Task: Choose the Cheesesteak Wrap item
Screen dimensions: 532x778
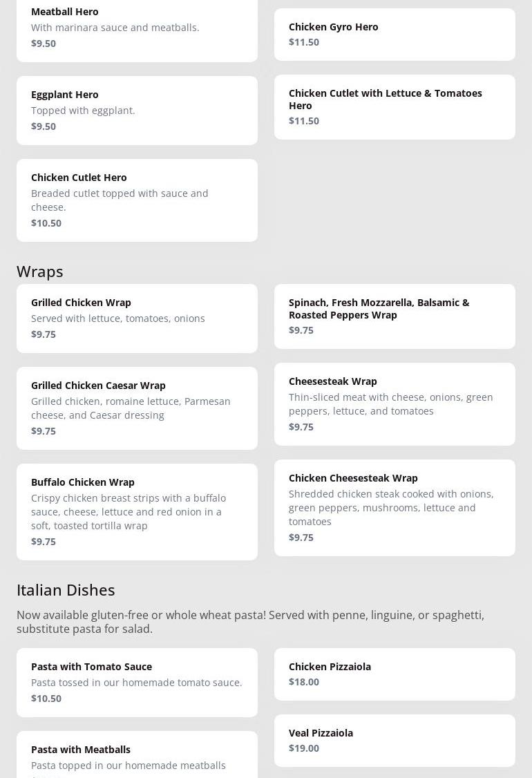Action: [395, 404]
